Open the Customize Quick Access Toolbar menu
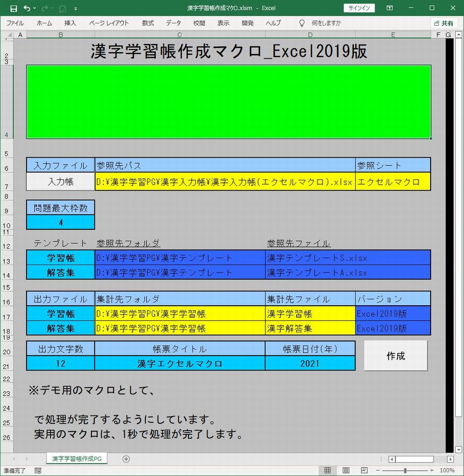Viewport: 464px width, 476px height. point(75,8)
